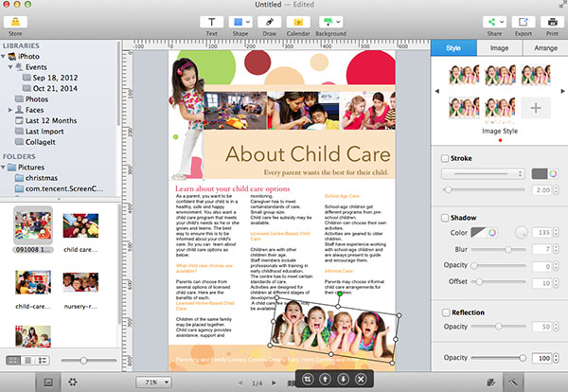Switch to the Image tab

[499, 45]
